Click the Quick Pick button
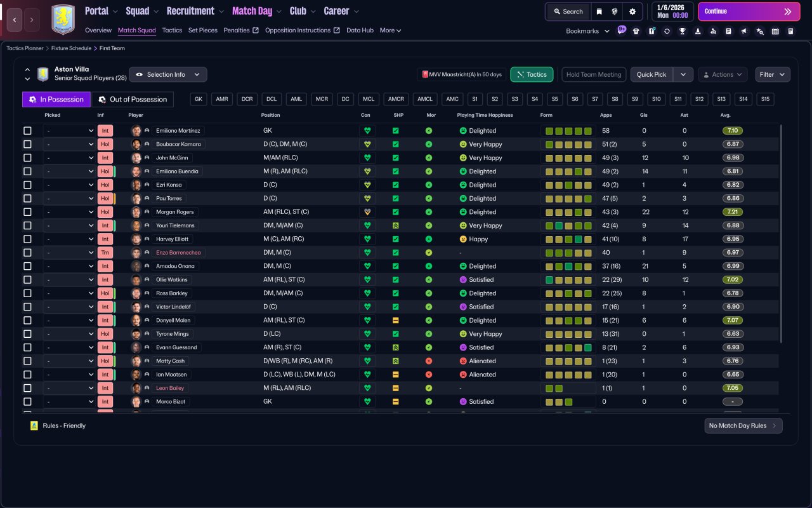Screen dimensions: 812x508 (652, 74)
